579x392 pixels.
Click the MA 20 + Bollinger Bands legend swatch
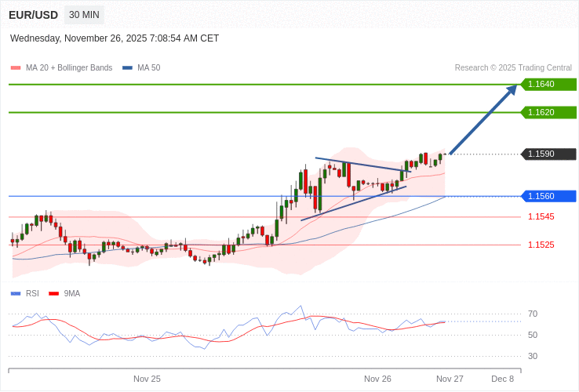(x=16, y=68)
